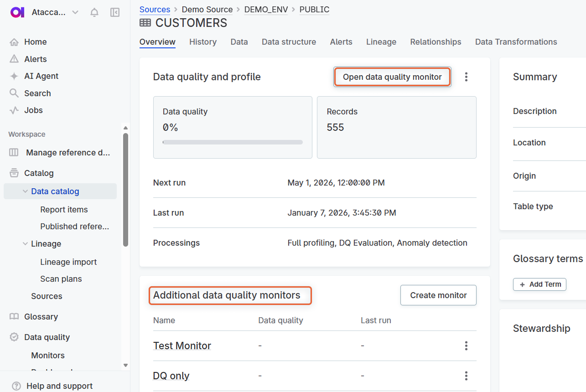Click the sidebar scroll down arrow
This screenshot has width=586, height=392.
point(126,365)
